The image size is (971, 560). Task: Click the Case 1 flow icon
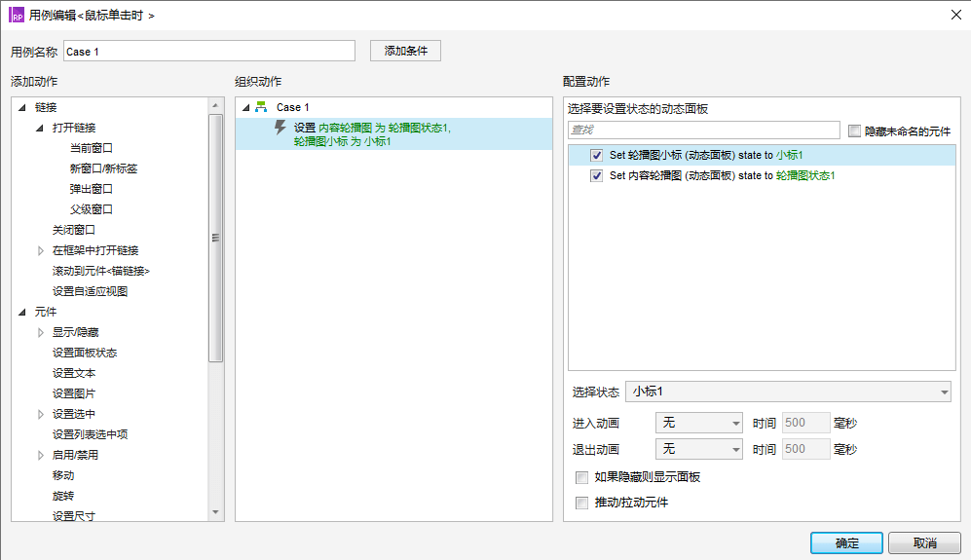click(261, 107)
